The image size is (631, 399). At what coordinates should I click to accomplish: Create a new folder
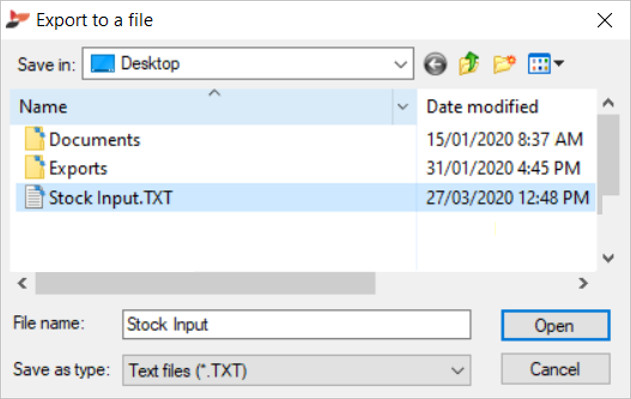pos(504,64)
